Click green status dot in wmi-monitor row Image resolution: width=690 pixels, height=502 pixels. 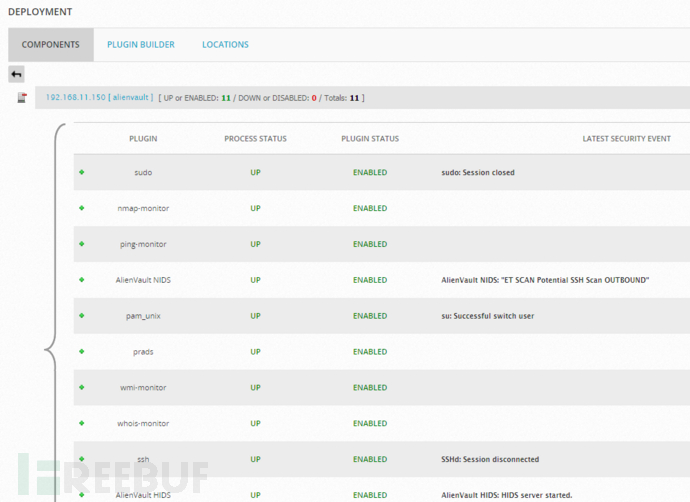click(x=81, y=387)
